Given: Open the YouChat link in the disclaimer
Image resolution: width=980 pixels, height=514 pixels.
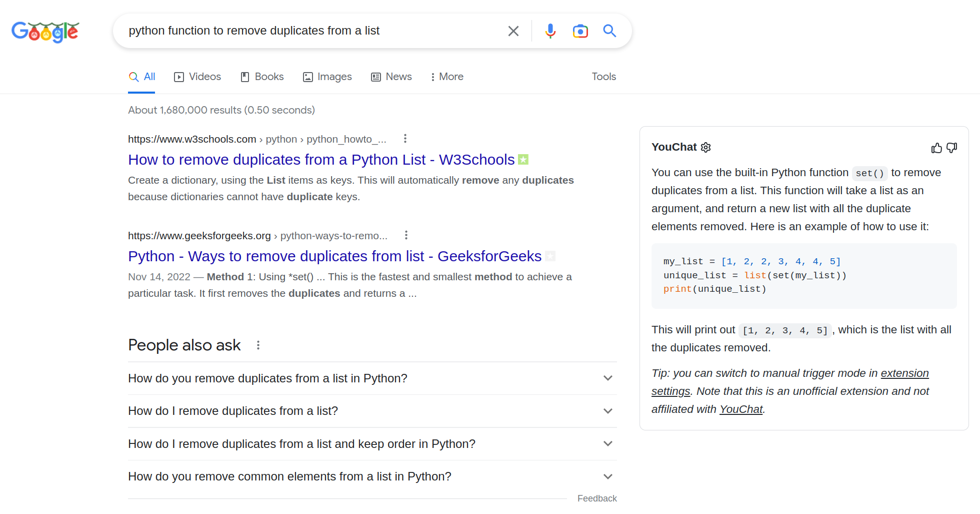Looking at the screenshot, I should click(741, 409).
